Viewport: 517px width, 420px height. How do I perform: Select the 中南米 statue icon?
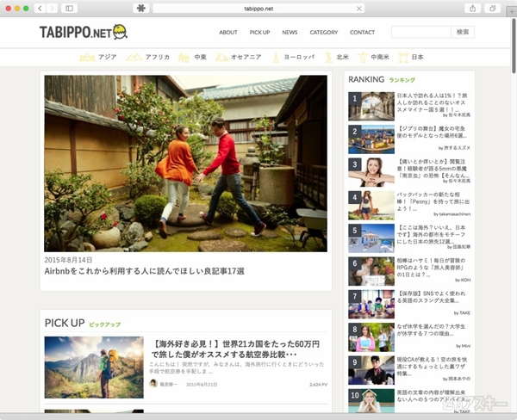363,58
